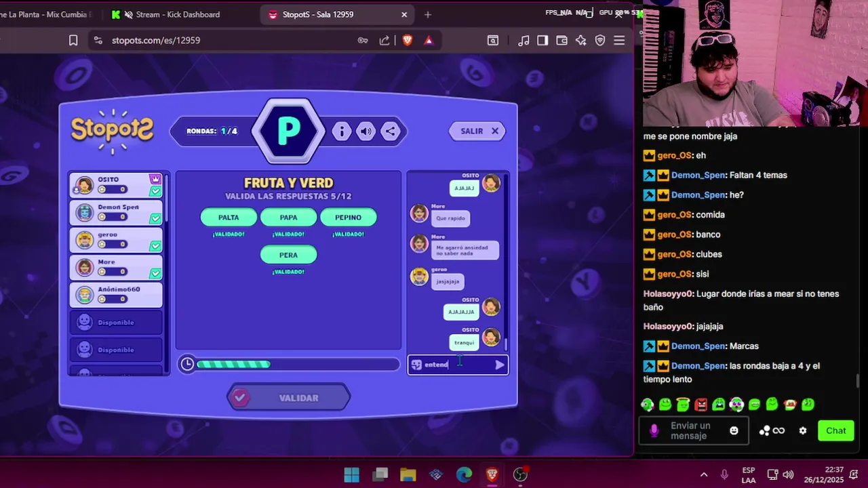The image size is (868, 488).
Task: Click the bookmark icon in the toolbar
Action: coord(73,41)
